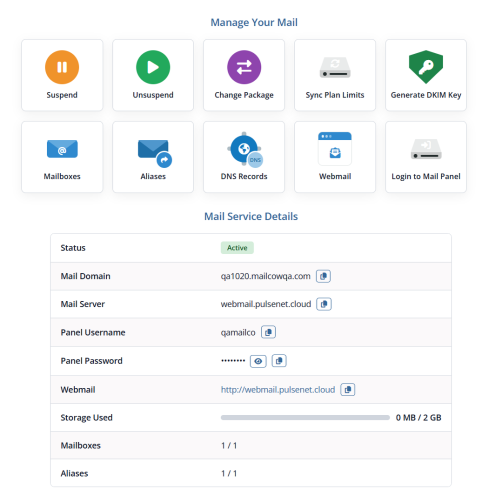Click the Mail Server row label
Screen dimensions: 502x502
click(x=83, y=304)
